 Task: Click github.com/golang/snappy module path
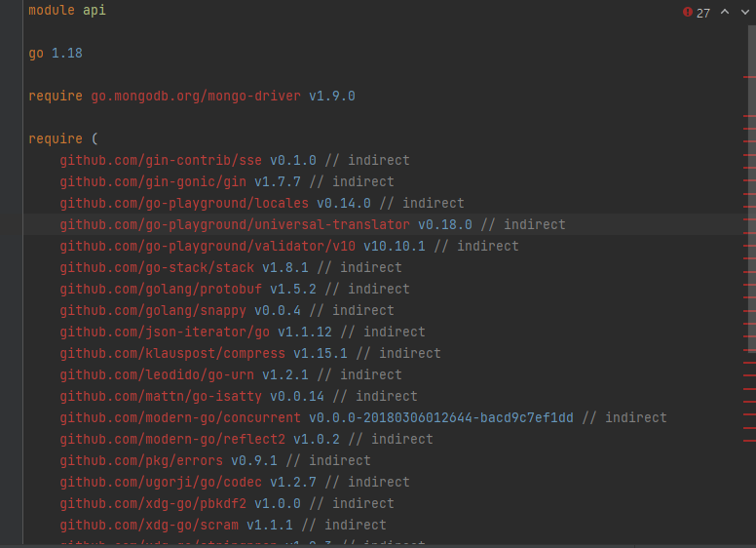click(x=153, y=311)
